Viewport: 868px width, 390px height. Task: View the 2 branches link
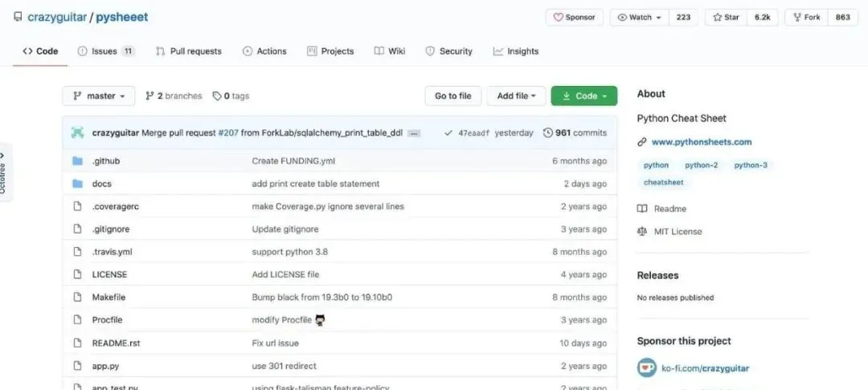tap(174, 96)
